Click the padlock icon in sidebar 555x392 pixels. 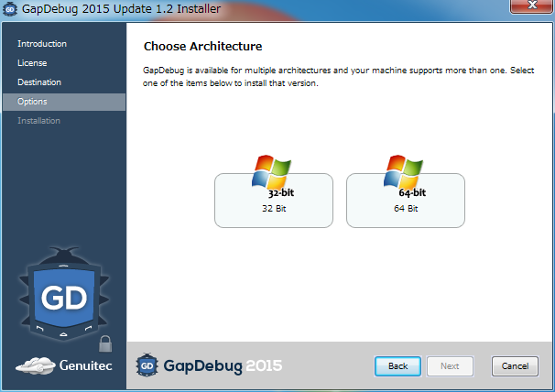[105, 343]
